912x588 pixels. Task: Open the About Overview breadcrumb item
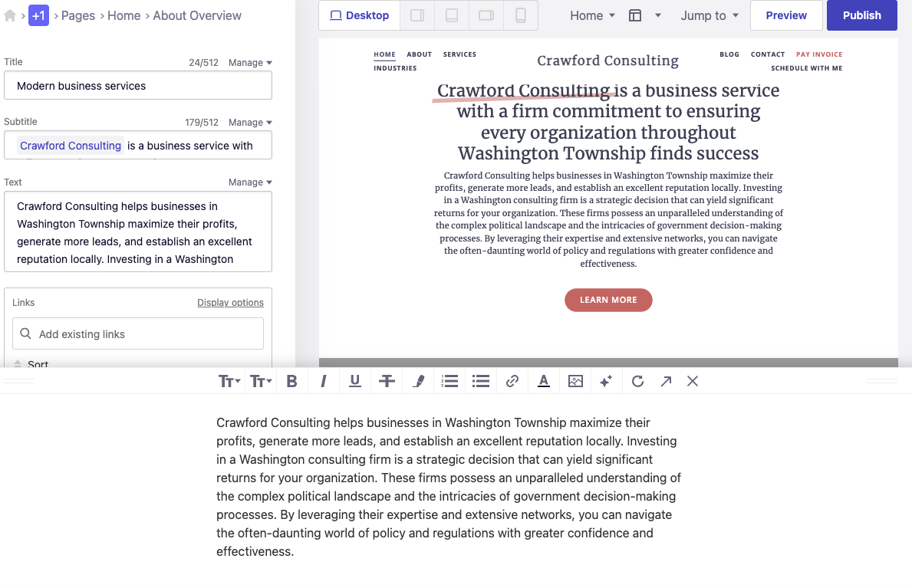[197, 15]
